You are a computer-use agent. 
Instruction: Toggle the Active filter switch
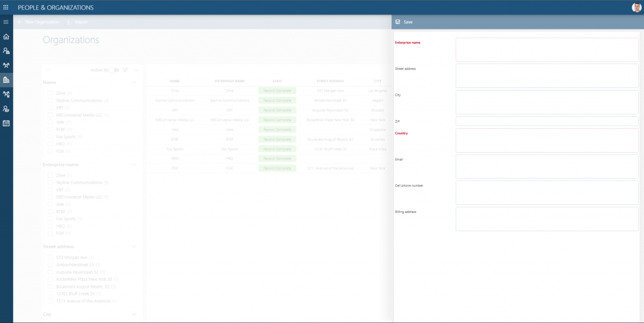114,70
